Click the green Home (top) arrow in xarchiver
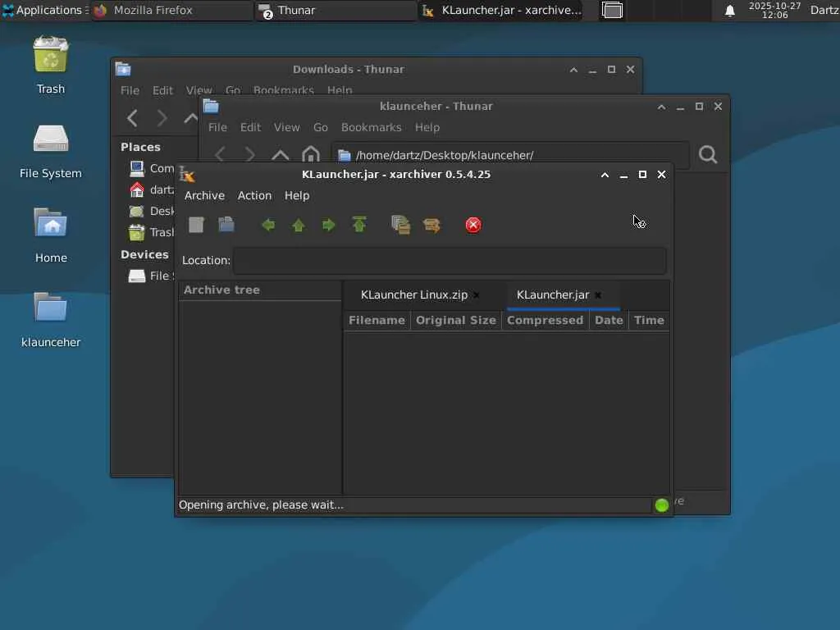Screen dimensions: 840x630 coord(359,225)
